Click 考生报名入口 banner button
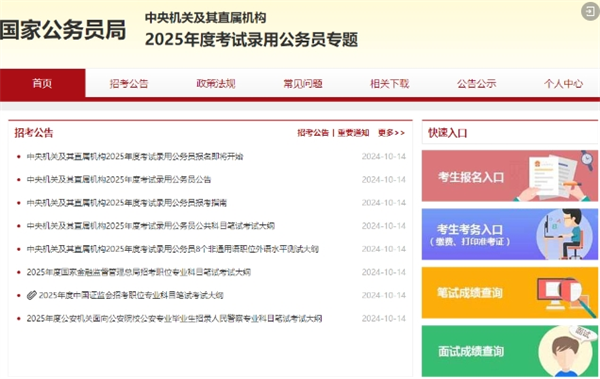Viewport: 600px width, 379px height. 510,176
